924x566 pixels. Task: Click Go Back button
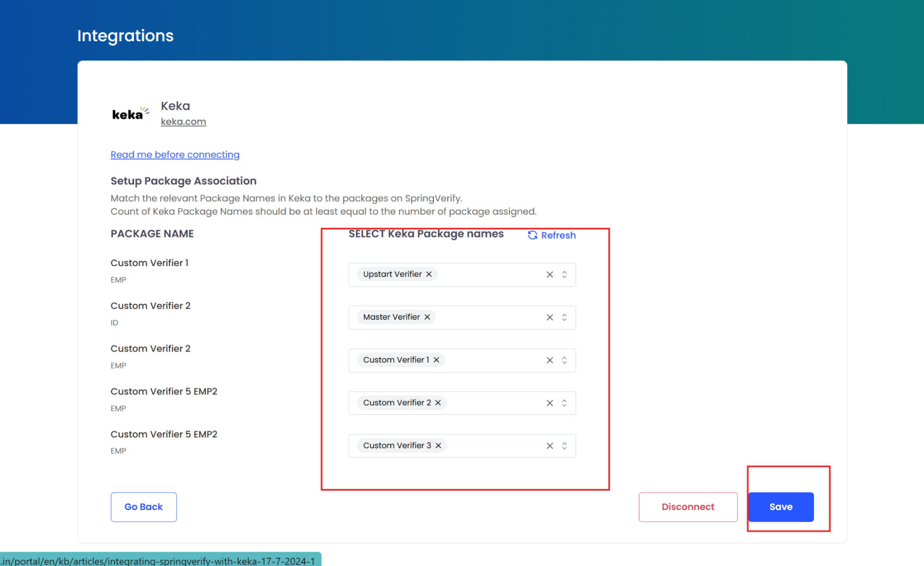pyautogui.click(x=143, y=507)
